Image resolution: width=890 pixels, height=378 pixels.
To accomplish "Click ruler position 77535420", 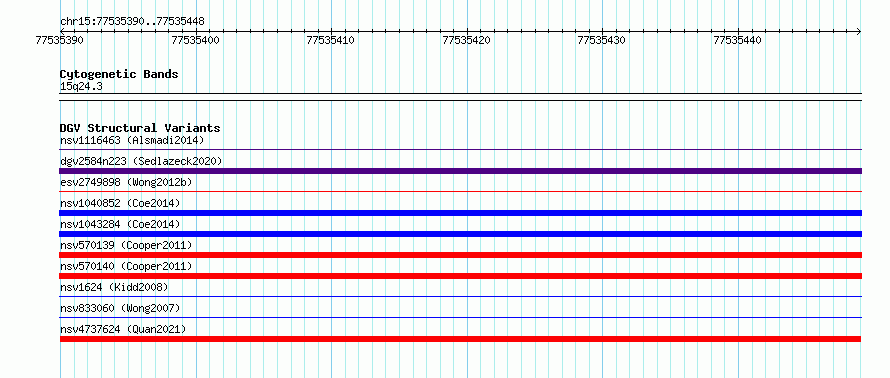I will click(467, 40).
